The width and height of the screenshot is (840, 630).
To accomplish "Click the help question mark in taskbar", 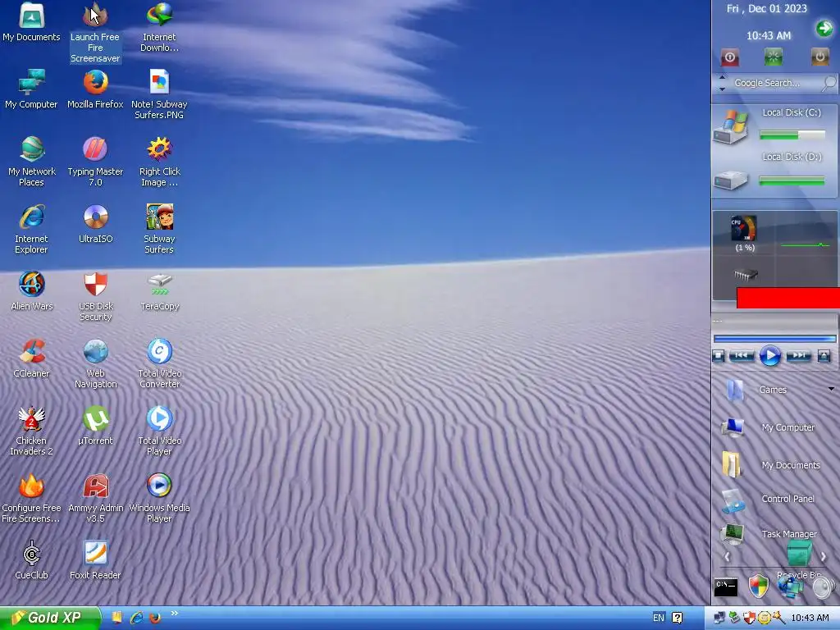I will coord(677,618).
